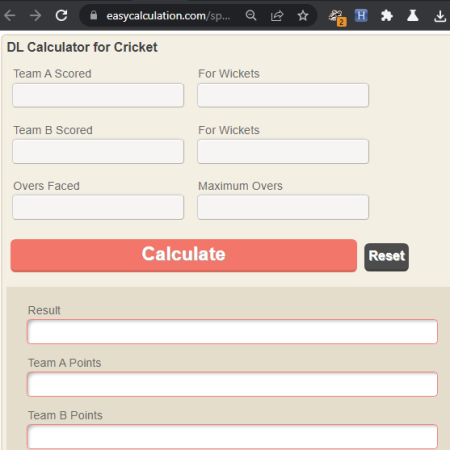Open extension with orange 2 badge
The image size is (450, 450).
pyautogui.click(x=337, y=17)
